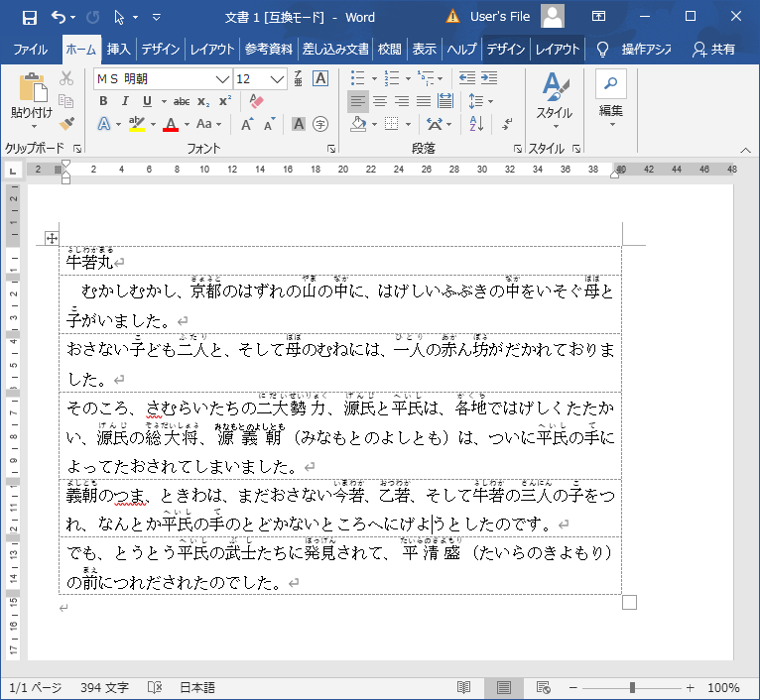Apply bullet list formatting
The width and height of the screenshot is (760, 700).
click(x=357, y=78)
